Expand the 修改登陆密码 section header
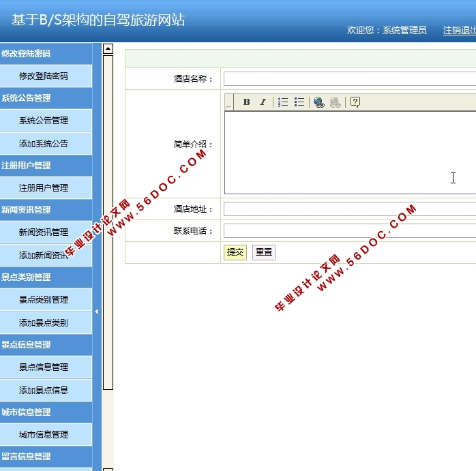The width and height of the screenshot is (476, 471). [x=46, y=54]
